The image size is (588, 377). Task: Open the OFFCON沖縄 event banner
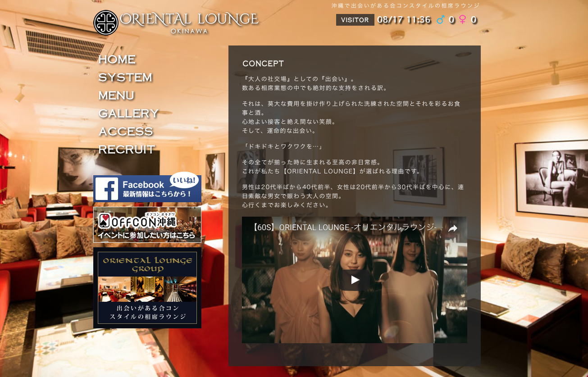point(147,225)
